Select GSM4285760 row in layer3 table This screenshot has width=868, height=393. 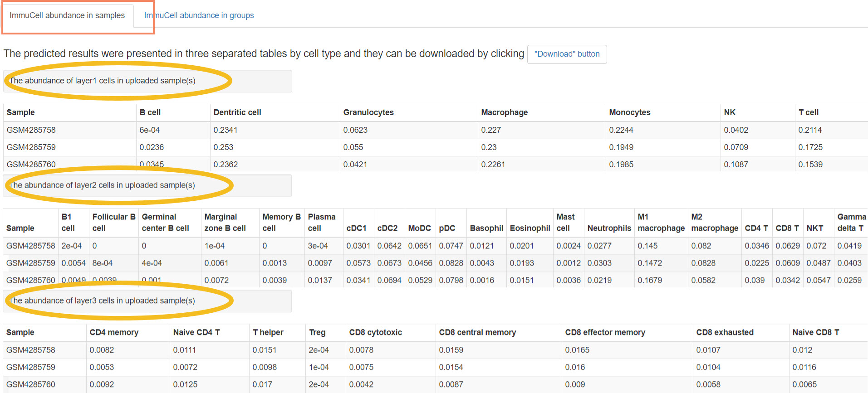pyautogui.click(x=31, y=384)
